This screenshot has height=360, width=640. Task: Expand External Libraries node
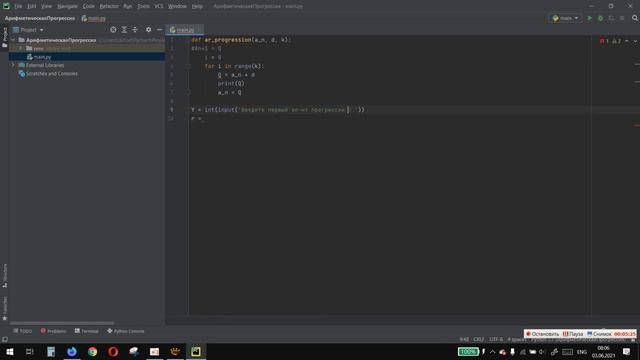[13, 65]
